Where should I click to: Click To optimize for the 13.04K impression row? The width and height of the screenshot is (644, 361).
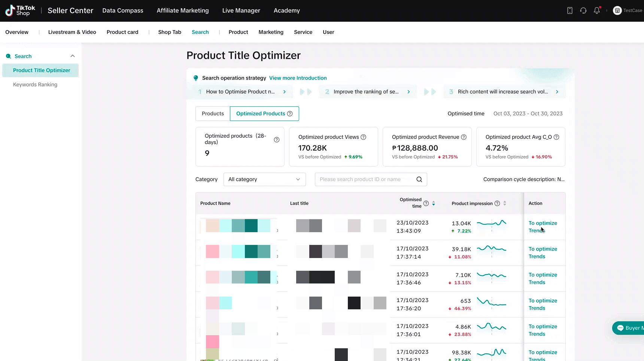click(x=543, y=223)
